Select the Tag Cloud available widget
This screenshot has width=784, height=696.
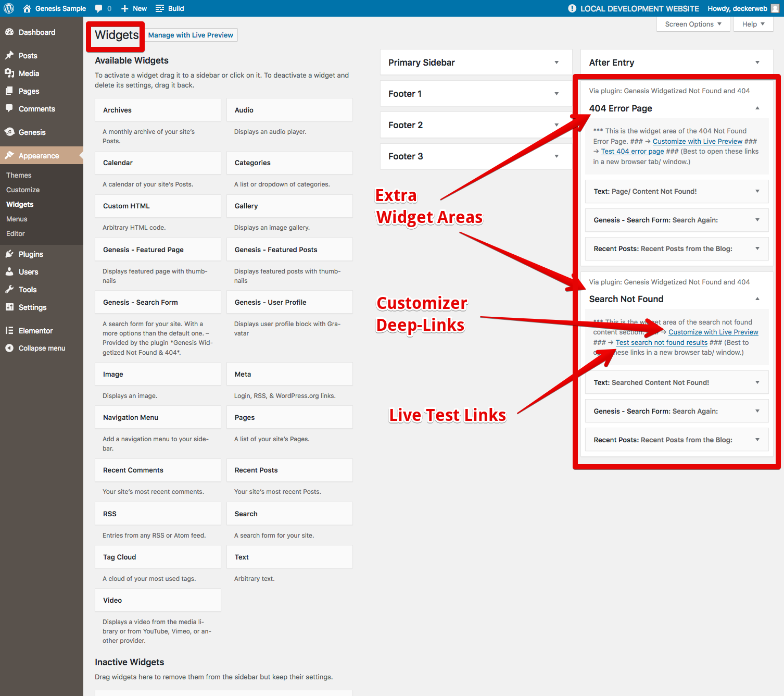(158, 557)
